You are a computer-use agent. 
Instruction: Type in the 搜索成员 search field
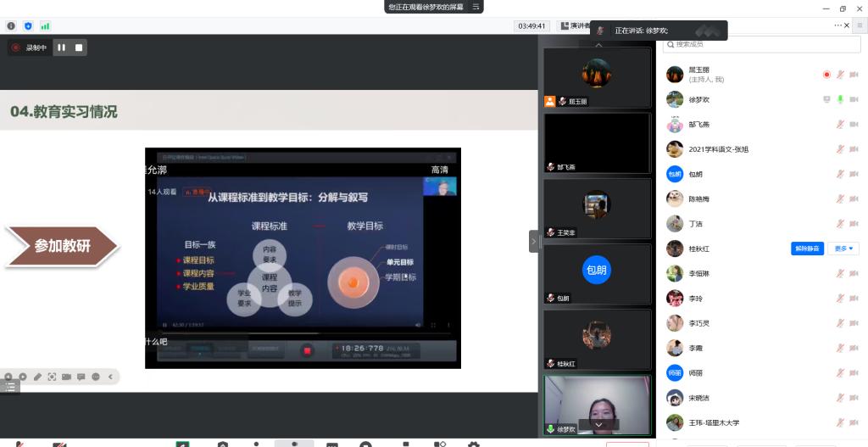(x=746, y=43)
